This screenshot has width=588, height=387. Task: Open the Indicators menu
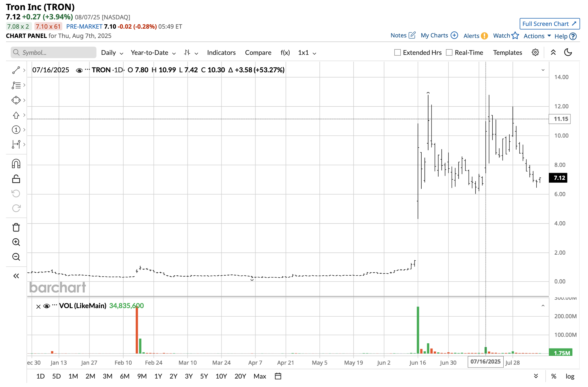click(x=221, y=53)
